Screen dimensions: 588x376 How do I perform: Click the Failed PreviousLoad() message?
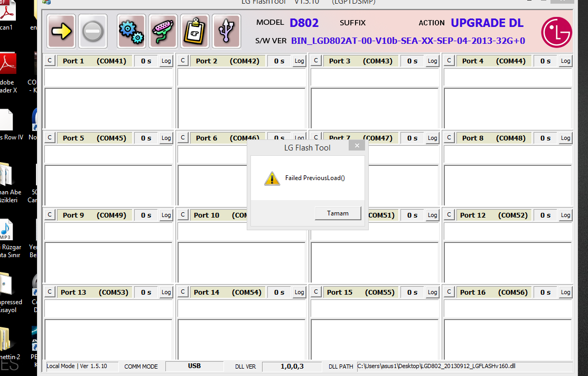click(315, 178)
